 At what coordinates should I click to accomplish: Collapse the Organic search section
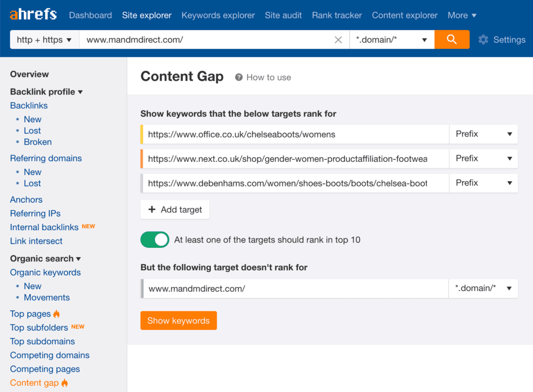point(45,259)
